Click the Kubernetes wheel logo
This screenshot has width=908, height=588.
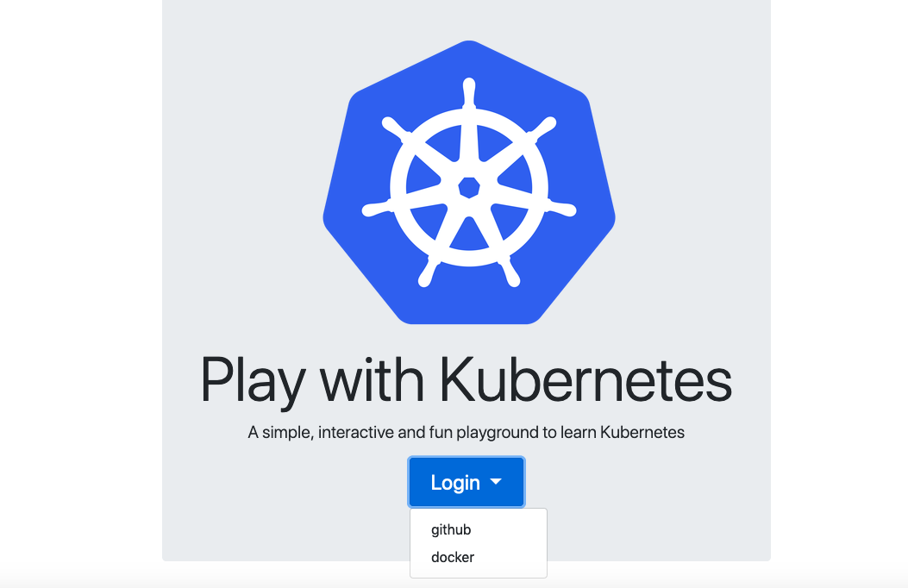(469, 182)
